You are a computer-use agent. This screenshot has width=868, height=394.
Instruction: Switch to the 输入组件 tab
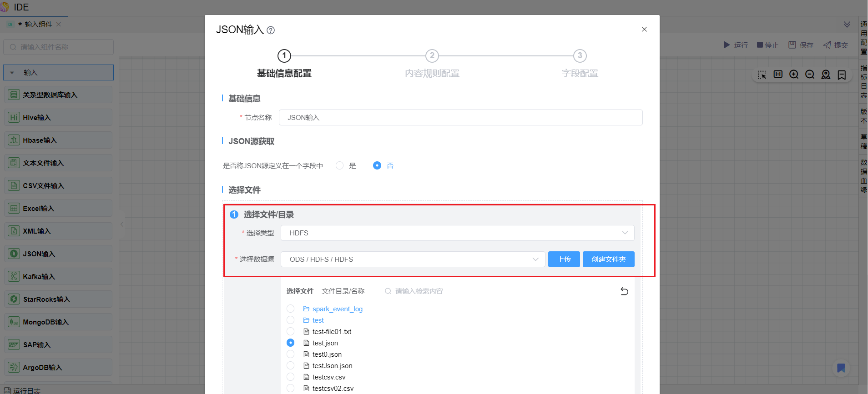(35, 24)
